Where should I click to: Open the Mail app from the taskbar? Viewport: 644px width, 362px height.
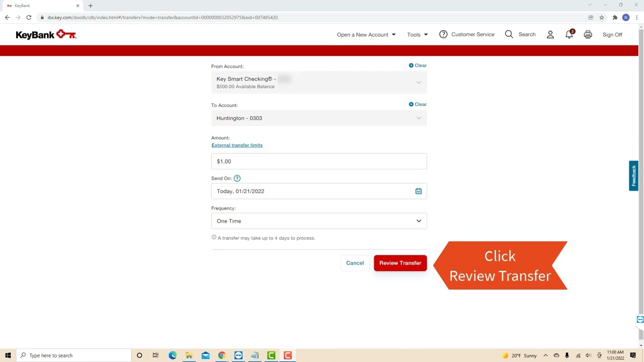205,355
